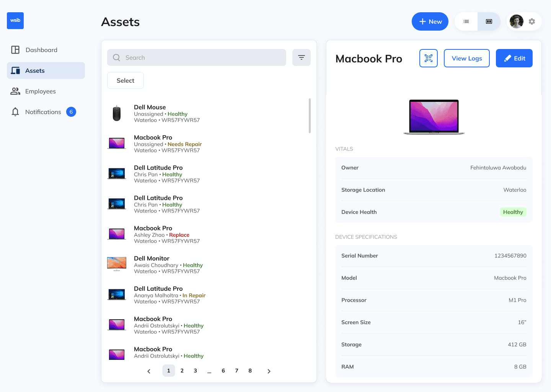The height and width of the screenshot is (392, 551).
Task: Click the notifications count badge 6
Action: (71, 112)
